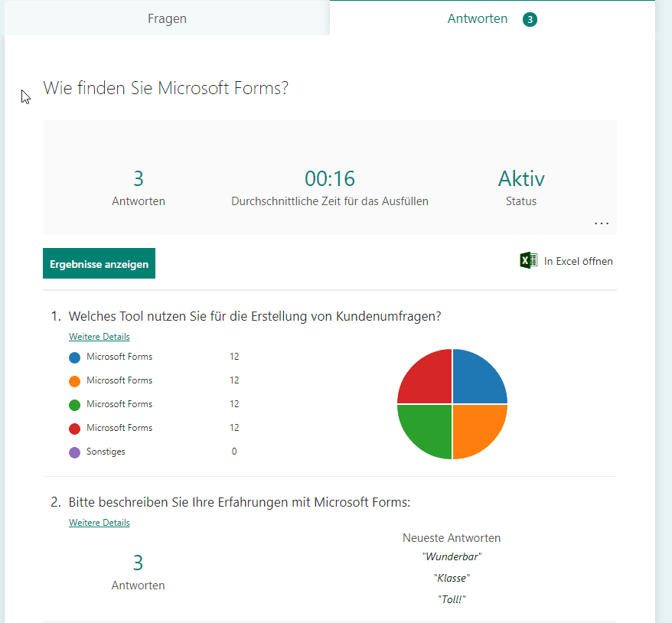The image size is (672, 623).
Task: Click the orange legend dot for Microsoft Forms
Action: [74, 381]
